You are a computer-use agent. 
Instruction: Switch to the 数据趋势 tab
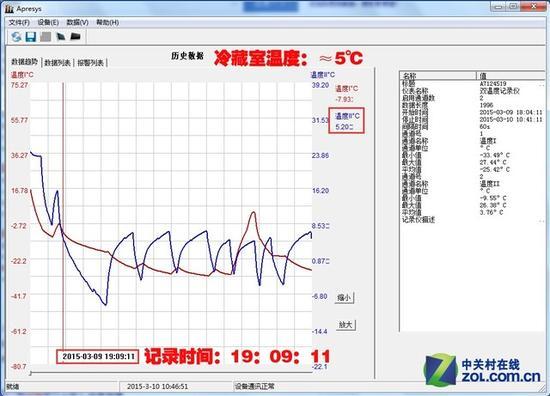(x=24, y=62)
